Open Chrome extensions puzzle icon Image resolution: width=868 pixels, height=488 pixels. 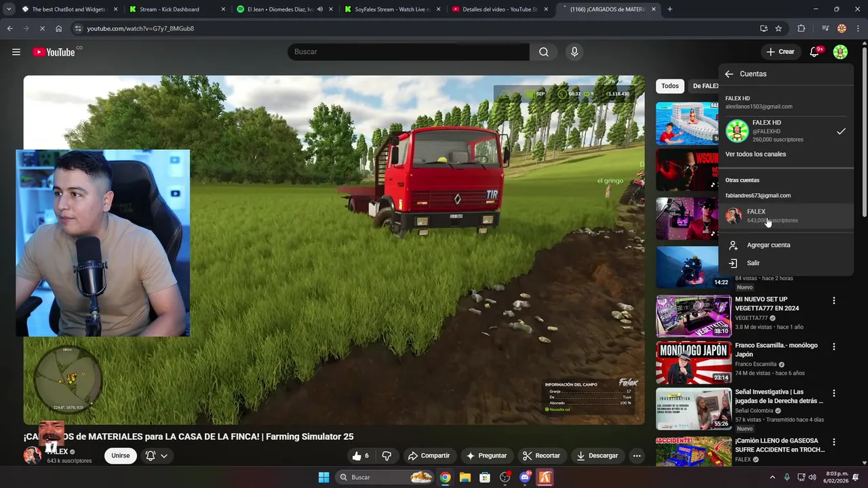[802, 28]
